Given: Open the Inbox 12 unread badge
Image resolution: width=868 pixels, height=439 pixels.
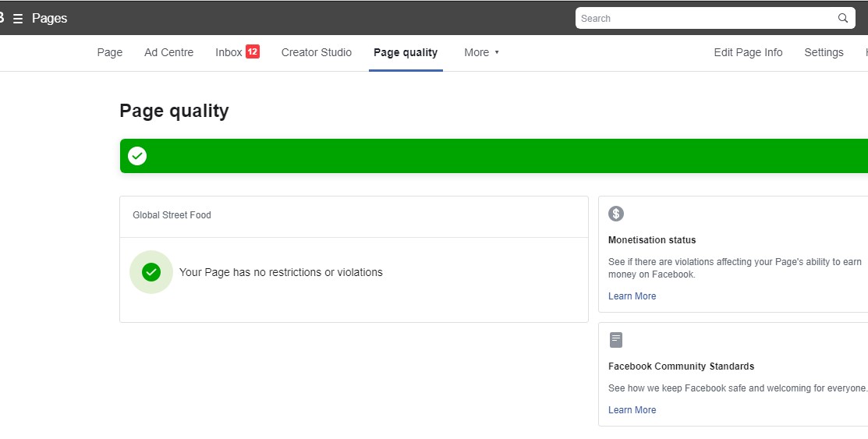Looking at the screenshot, I should pyautogui.click(x=253, y=51).
